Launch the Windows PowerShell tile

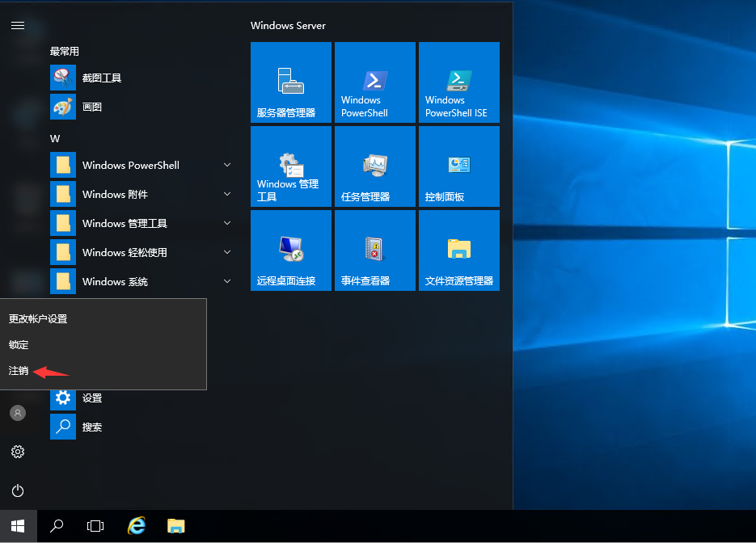[375, 82]
